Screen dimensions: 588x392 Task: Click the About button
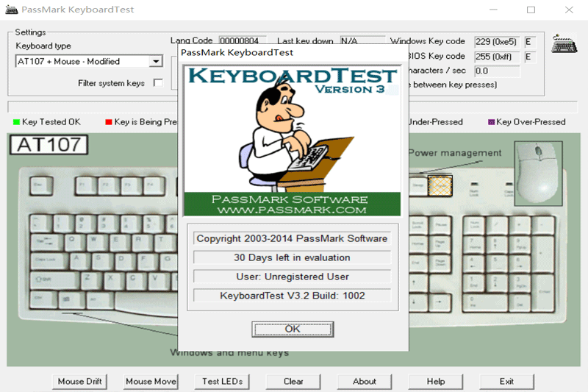pos(365,382)
